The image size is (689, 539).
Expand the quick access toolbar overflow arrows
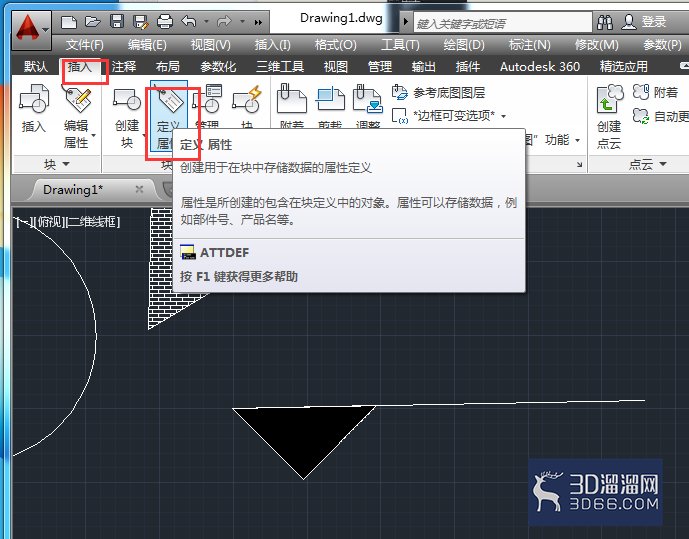click(x=258, y=22)
